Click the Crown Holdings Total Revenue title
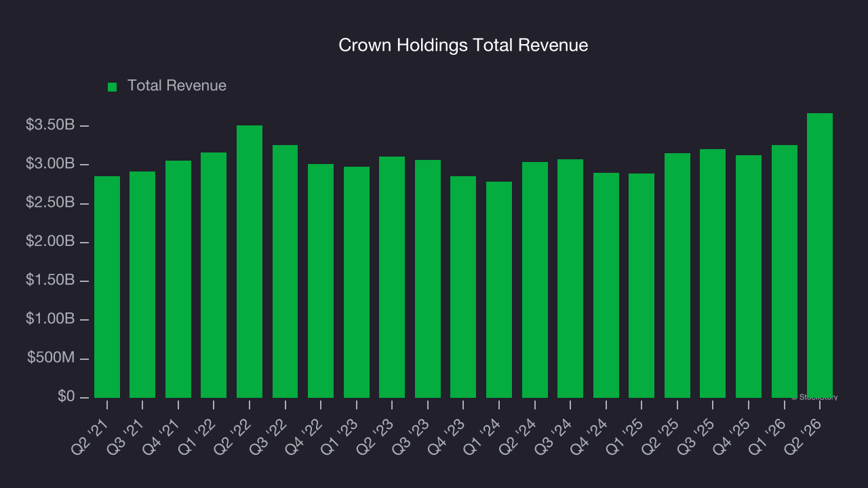The height and width of the screenshot is (488, 868). pos(463,45)
